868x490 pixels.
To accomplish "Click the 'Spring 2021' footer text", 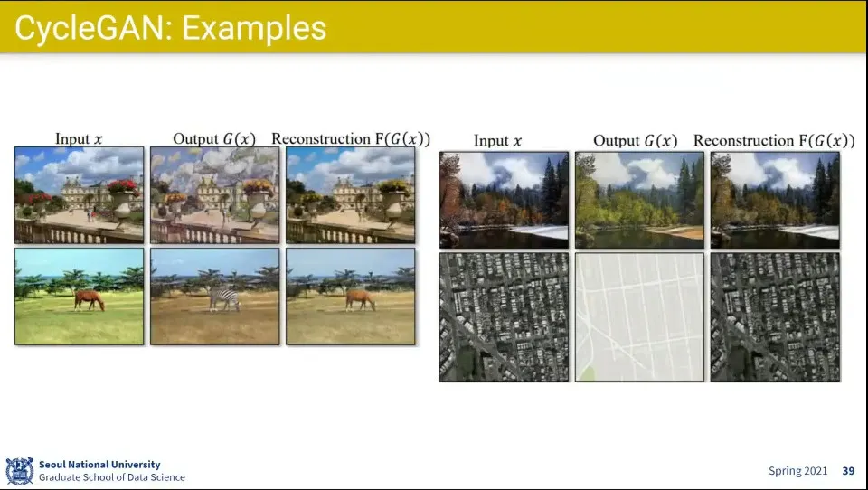I will coord(797,471).
